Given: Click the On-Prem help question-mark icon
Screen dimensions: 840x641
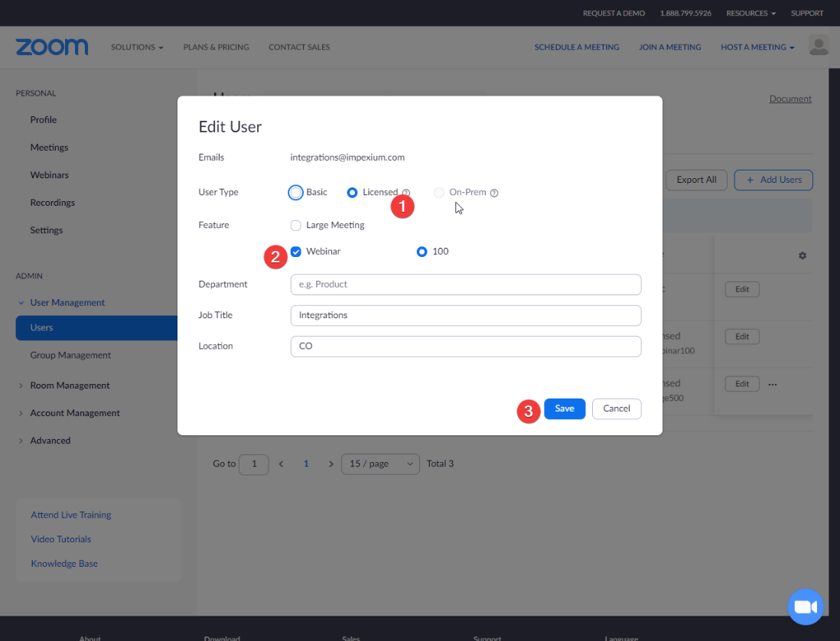Looking at the screenshot, I should [x=494, y=193].
